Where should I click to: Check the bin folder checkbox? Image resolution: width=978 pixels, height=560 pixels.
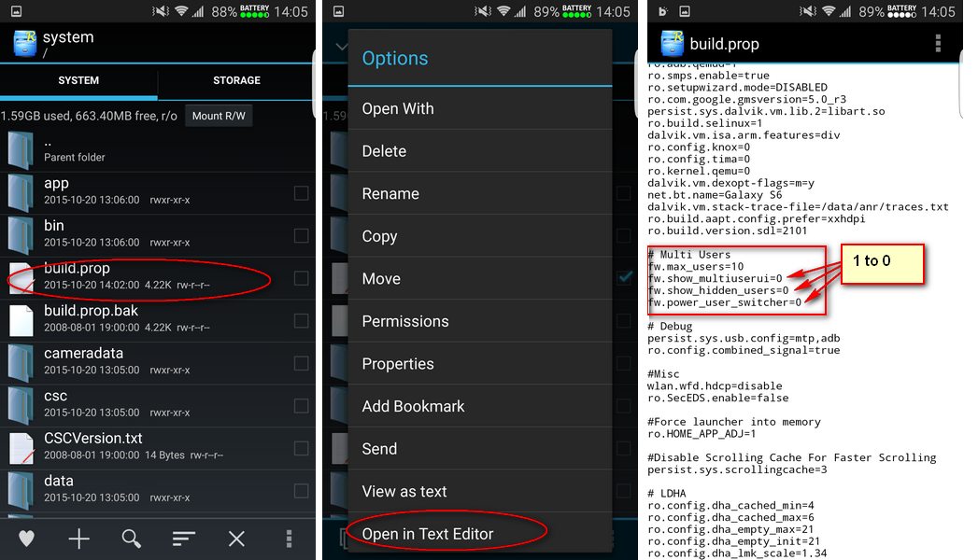click(302, 235)
